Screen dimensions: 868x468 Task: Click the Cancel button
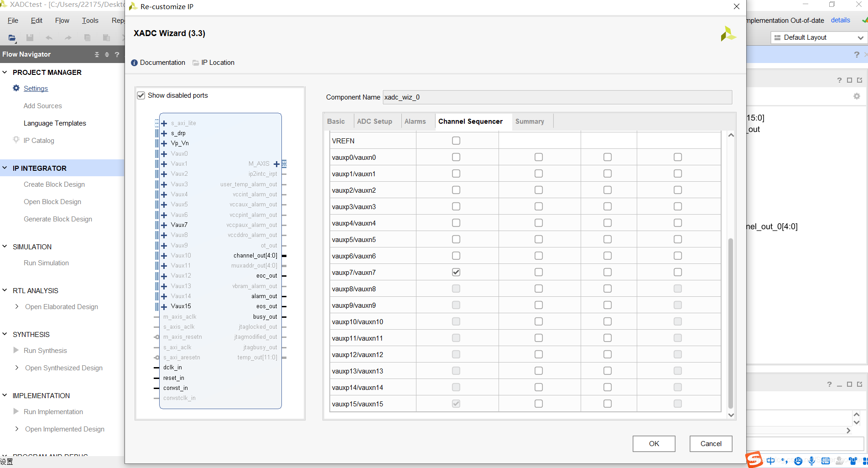tap(711, 443)
